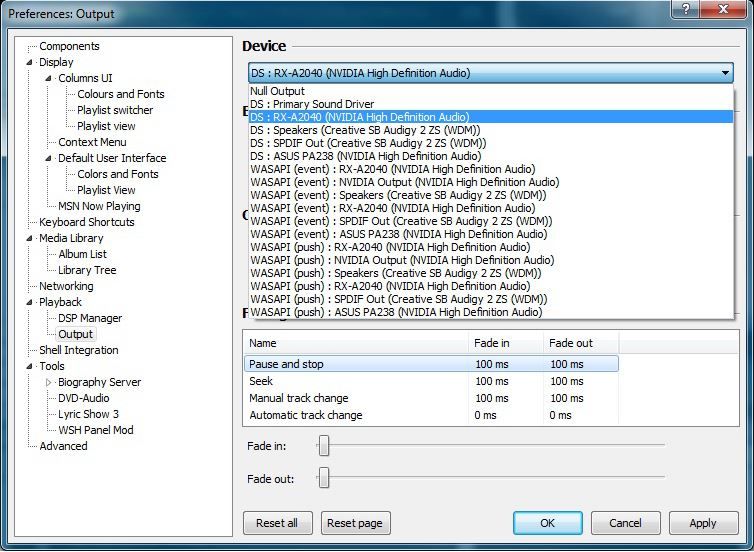Select lowercase Playlist view under Columns UI
The height and width of the screenshot is (552, 754).
(106, 126)
